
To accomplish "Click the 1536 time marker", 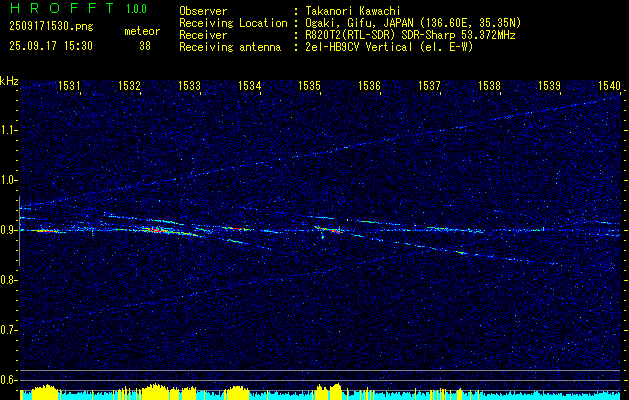I will point(369,85).
